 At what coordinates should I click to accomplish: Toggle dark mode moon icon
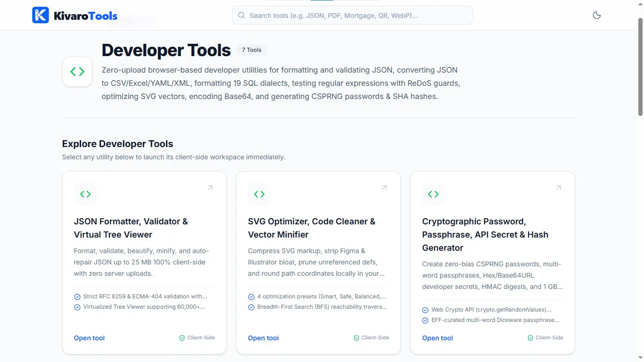tap(597, 15)
